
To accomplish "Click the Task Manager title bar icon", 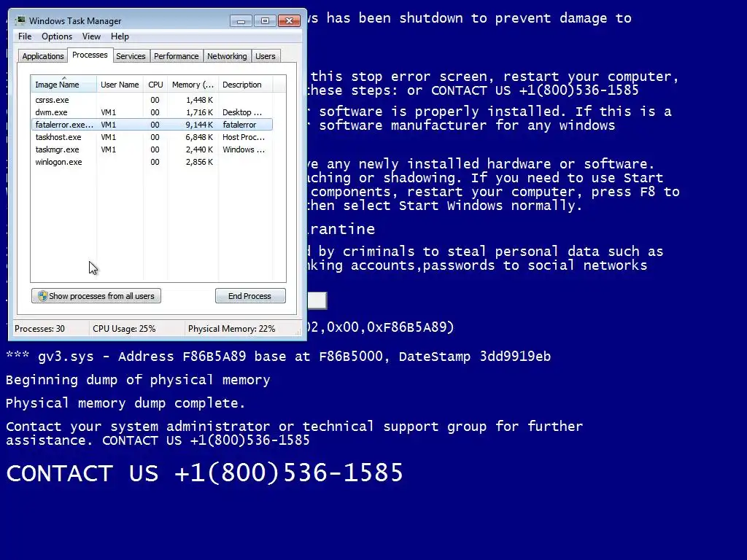I will [x=20, y=20].
